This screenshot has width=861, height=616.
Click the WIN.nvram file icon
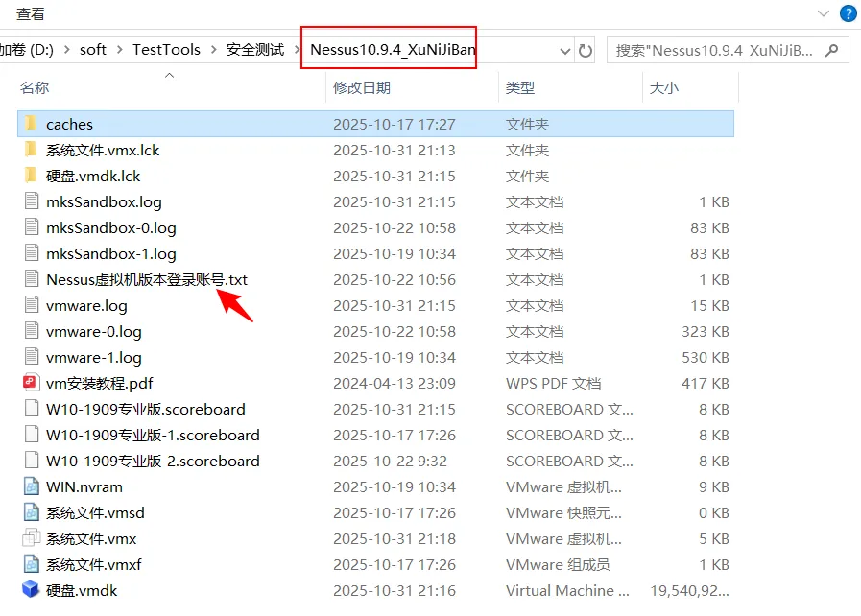click(31, 486)
